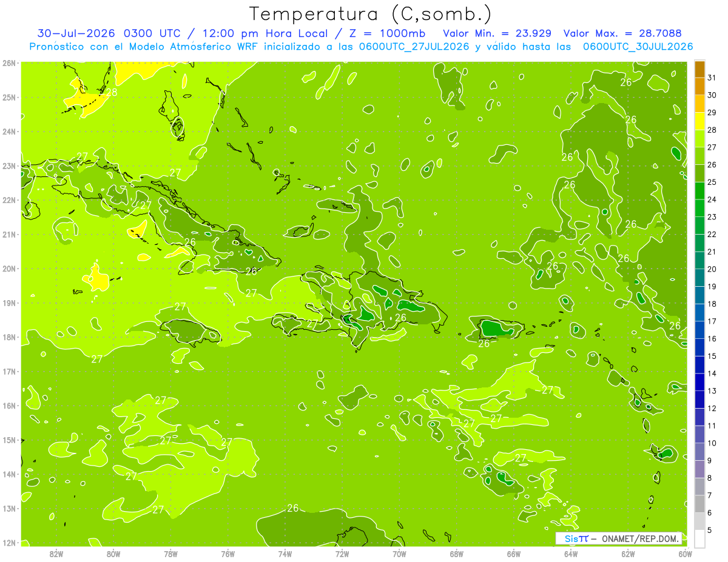The image size is (728, 562).
Task: Click the pressure level "Z = 1000mb"
Action: click(387, 33)
